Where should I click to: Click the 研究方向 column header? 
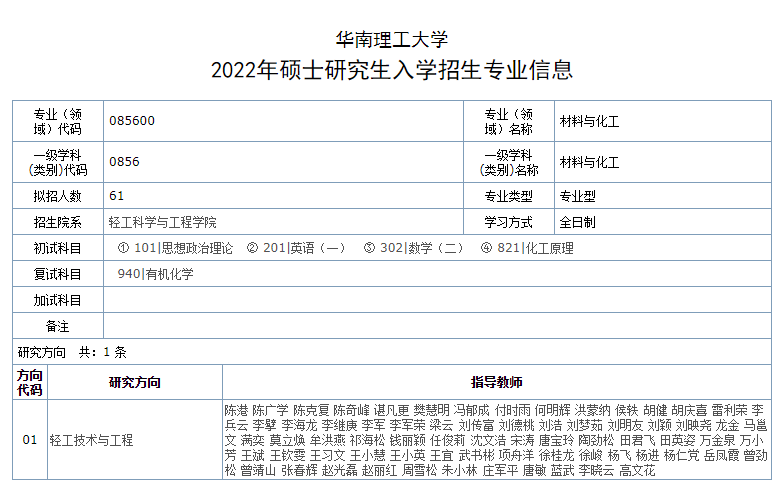tap(134, 382)
